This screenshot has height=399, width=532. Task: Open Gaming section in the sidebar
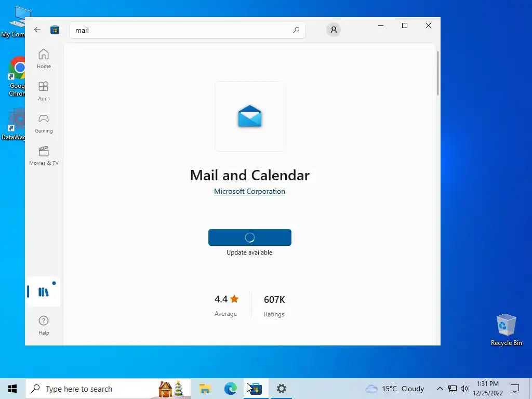point(44,123)
